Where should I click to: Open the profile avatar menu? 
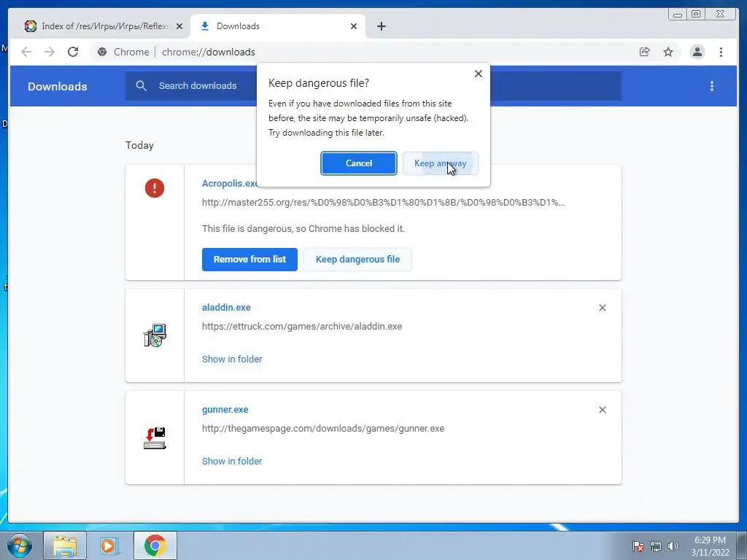(697, 52)
